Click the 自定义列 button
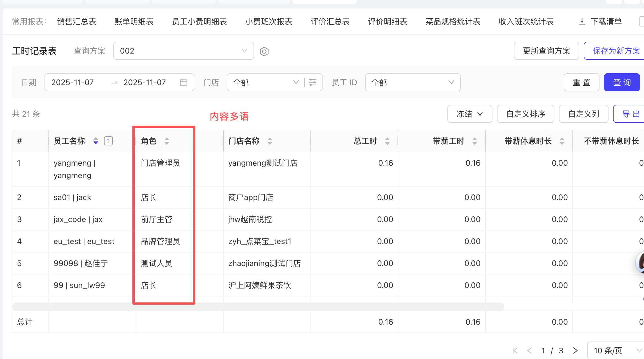 click(583, 114)
